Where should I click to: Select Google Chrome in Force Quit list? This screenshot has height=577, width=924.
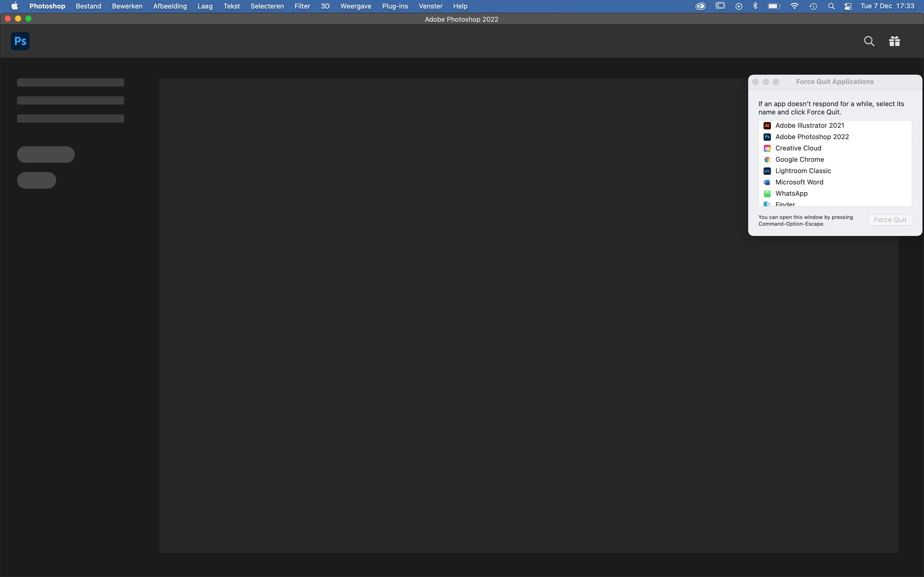[x=799, y=159]
